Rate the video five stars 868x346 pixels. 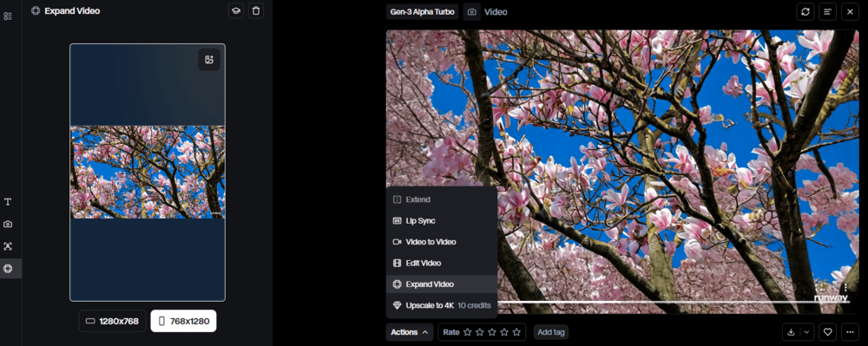516,332
